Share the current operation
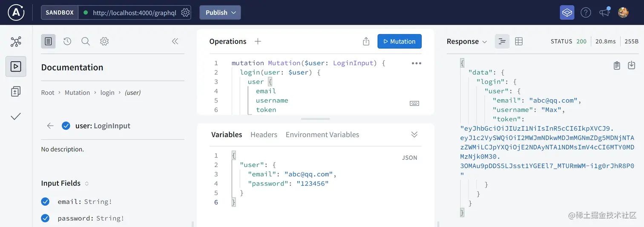This screenshot has width=644, height=227. tap(366, 41)
